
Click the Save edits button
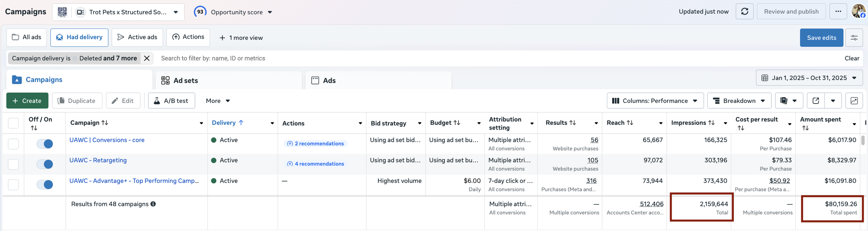822,38
